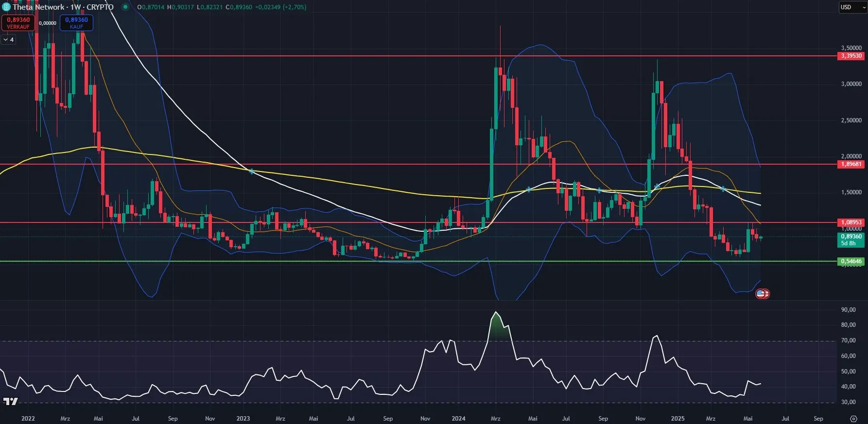The width and height of the screenshot is (868, 424).
Task: Click the red 1,89681 price label
Action: tap(851, 164)
